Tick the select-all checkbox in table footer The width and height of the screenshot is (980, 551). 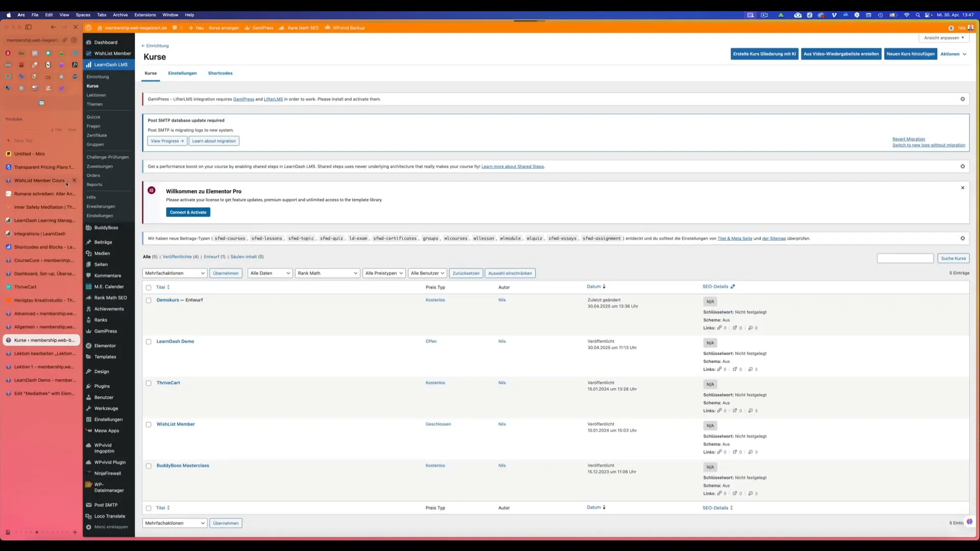click(149, 508)
